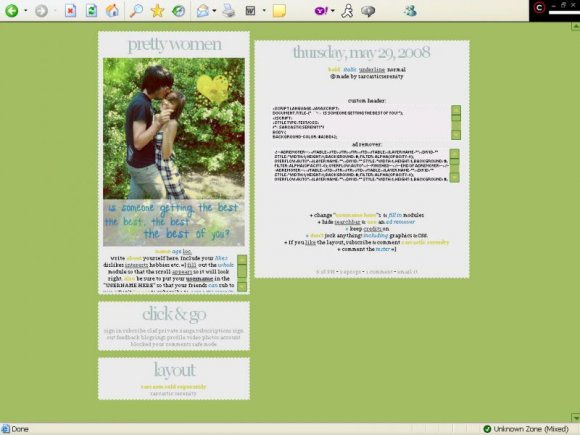The image size is (580, 435).
Task: Open Favorites using the star icon
Action: click(157, 11)
